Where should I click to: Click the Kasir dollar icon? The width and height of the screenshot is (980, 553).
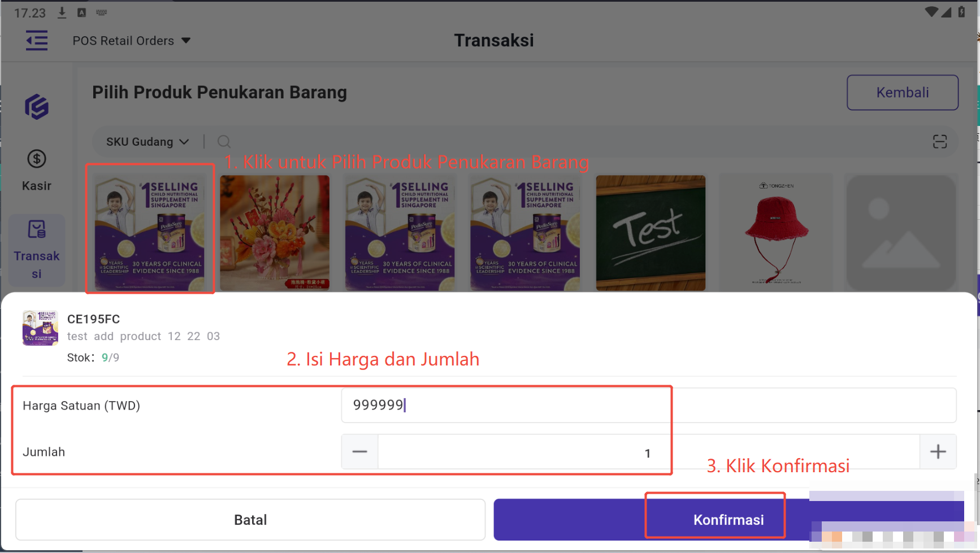[x=37, y=159]
